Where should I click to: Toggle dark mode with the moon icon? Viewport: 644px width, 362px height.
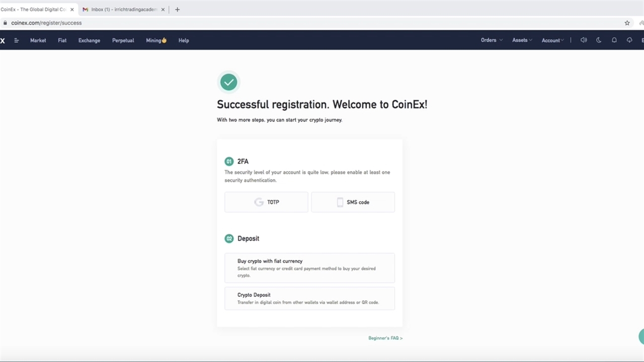click(599, 40)
